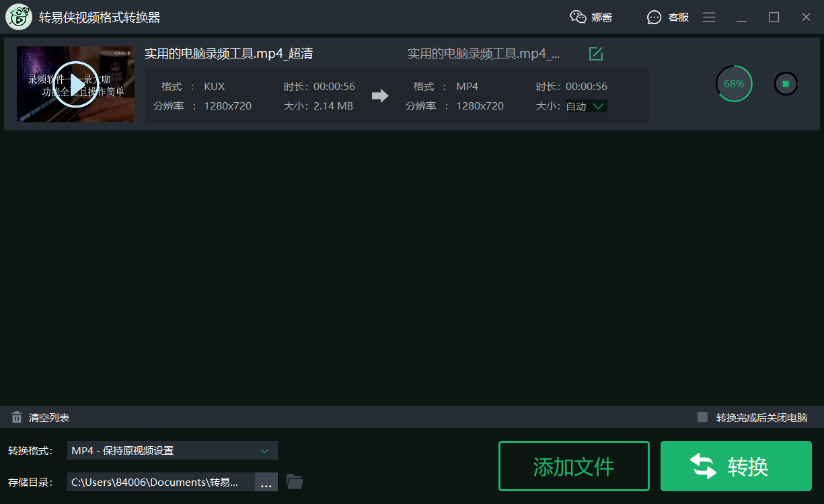Click the 68% circular progress indicator
This screenshot has width=824, height=504.
(x=734, y=83)
